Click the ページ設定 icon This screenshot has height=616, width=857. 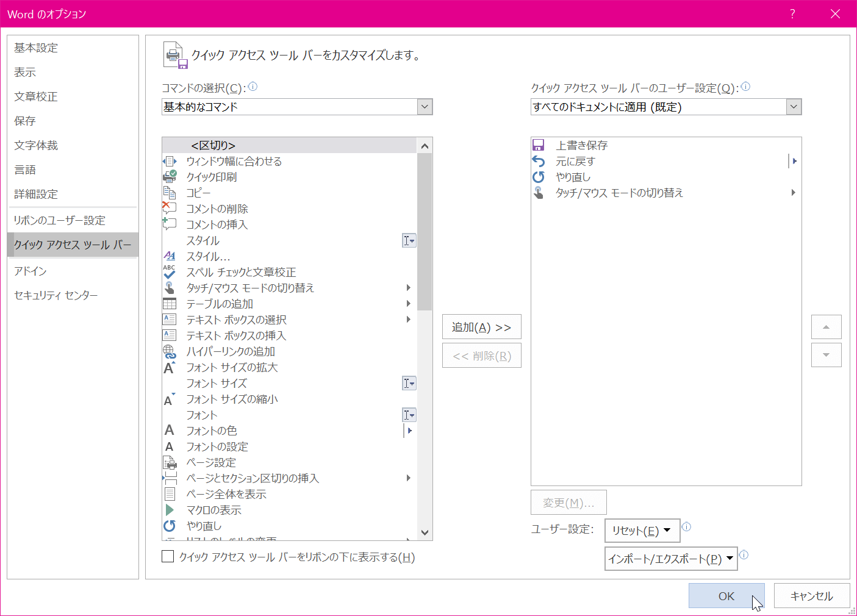tap(170, 462)
